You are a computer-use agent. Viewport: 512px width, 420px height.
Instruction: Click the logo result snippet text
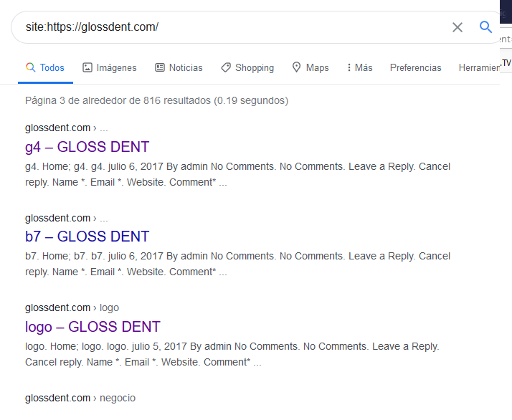[x=232, y=354]
